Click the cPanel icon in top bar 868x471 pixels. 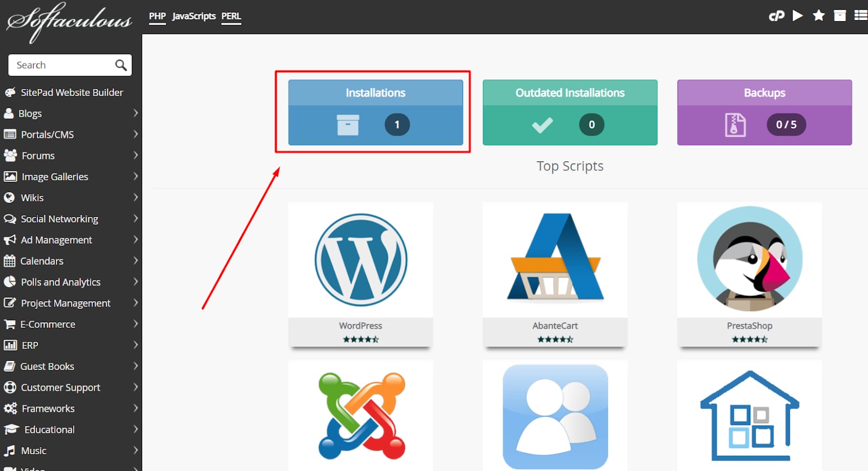coord(776,16)
